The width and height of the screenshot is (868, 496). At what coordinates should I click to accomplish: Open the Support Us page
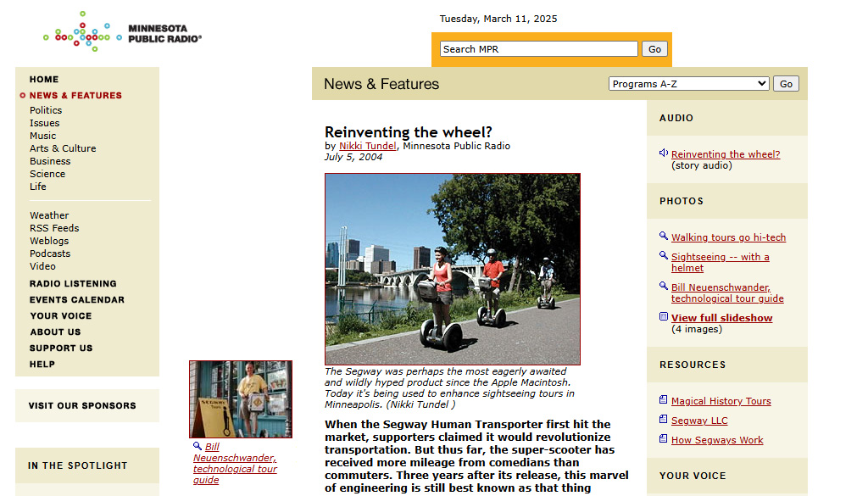tap(61, 348)
